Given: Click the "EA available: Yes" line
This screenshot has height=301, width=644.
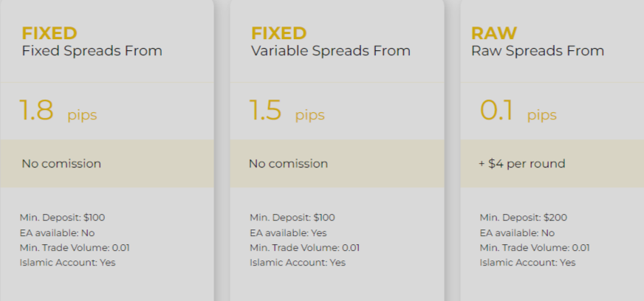Looking at the screenshot, I should point(290,232).
